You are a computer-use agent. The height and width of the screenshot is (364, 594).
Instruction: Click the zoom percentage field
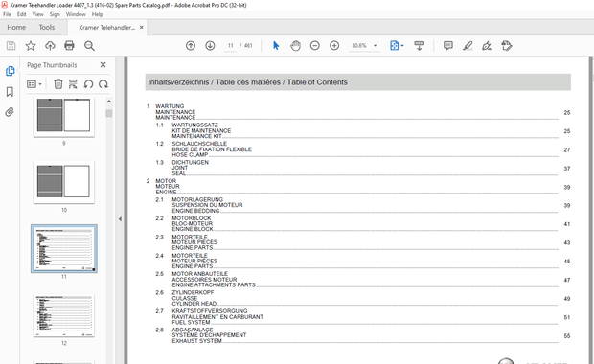(x=359, y=46)
